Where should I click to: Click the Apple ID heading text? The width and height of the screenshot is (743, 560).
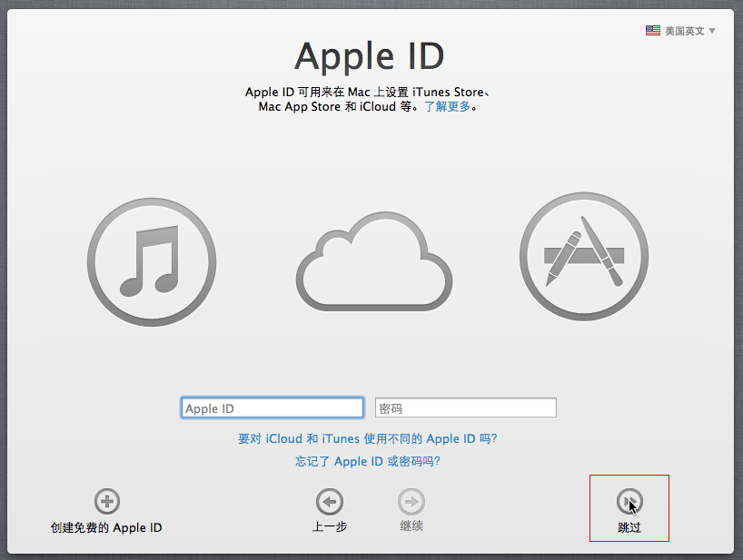[369, 56]
